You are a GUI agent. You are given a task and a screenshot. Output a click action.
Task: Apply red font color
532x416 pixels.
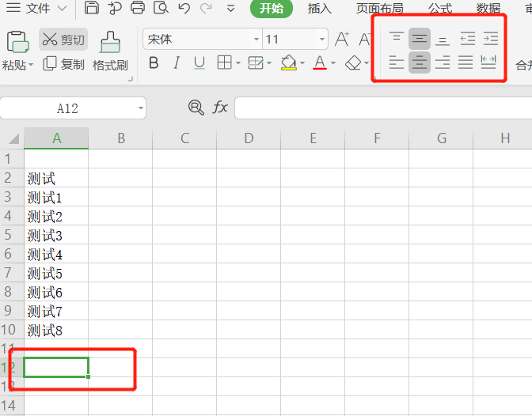[320, 62]
